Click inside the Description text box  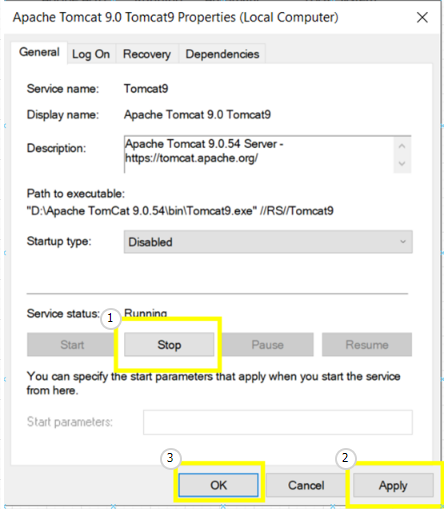pyautogui.click(x=258, y=154)
